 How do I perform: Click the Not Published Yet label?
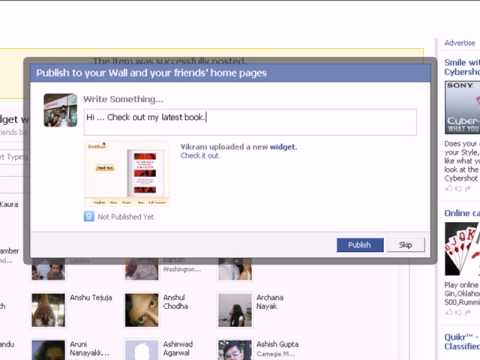pyautogui.click(x=126, y=217)
